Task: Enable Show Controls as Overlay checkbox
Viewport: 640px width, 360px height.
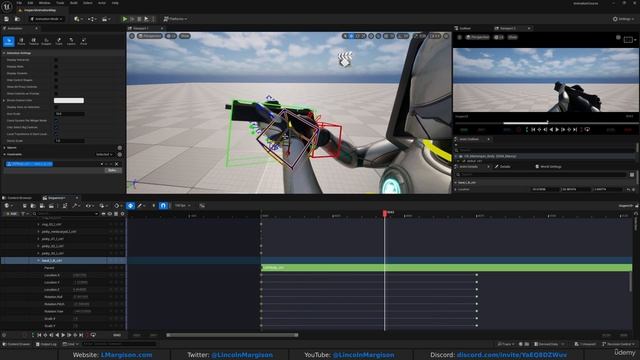Action: 56,93
